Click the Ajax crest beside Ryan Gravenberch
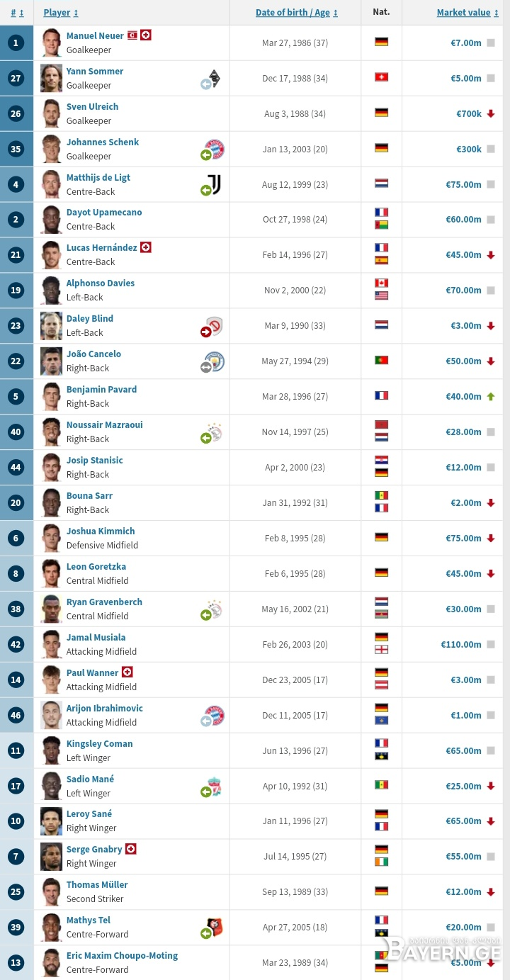Viewport: 510px width, 980px height. point(215,609)
